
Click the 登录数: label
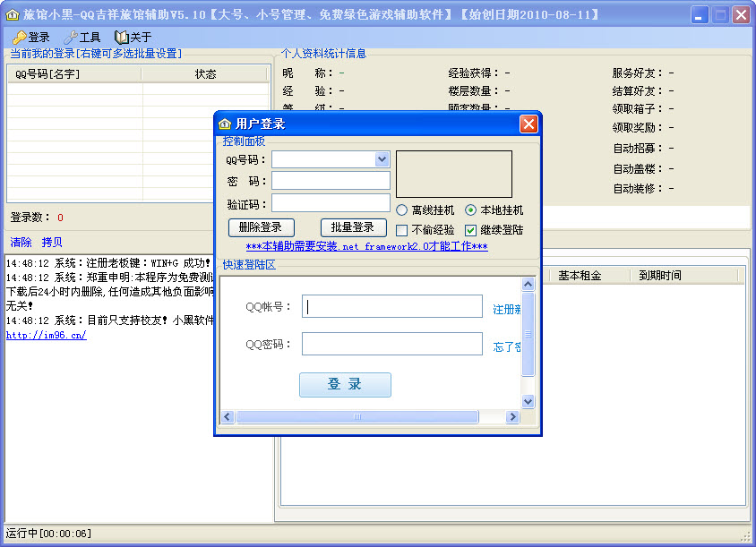[30, 218]
